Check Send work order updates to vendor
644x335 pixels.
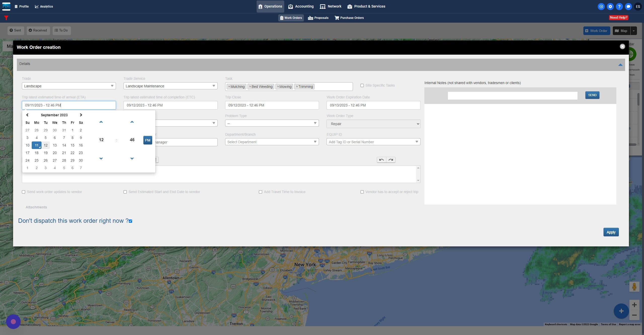coord(24,192)
